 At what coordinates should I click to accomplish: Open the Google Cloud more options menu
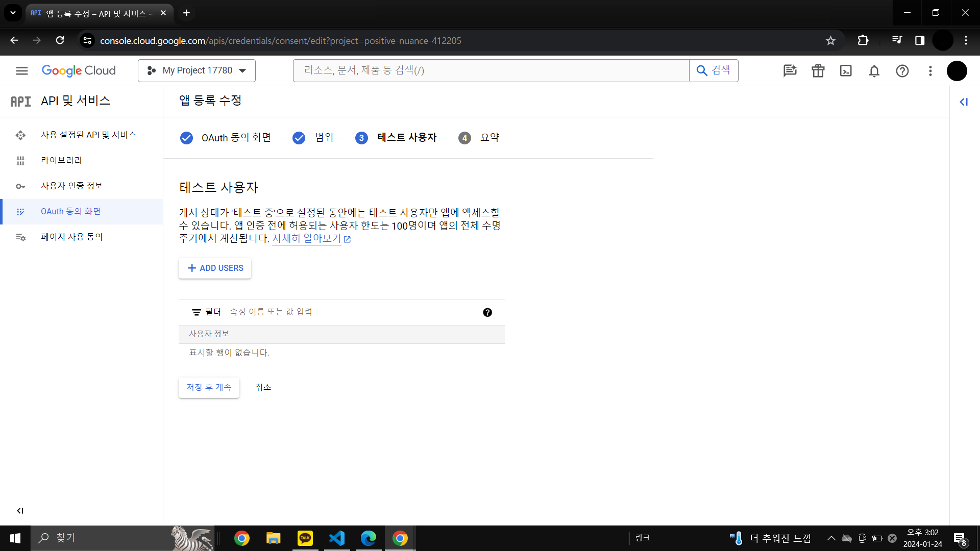pos(930,71)
